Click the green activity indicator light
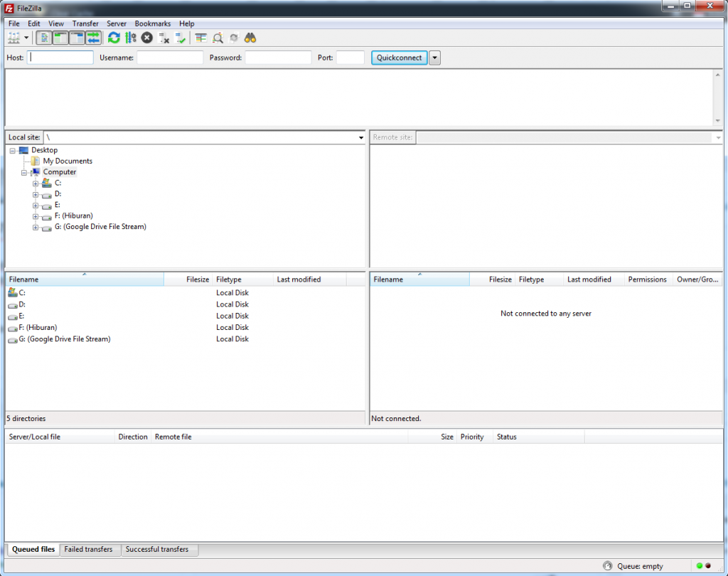This screenshot has width=728, height=576. pyautogui.click(x=700, y=566)
